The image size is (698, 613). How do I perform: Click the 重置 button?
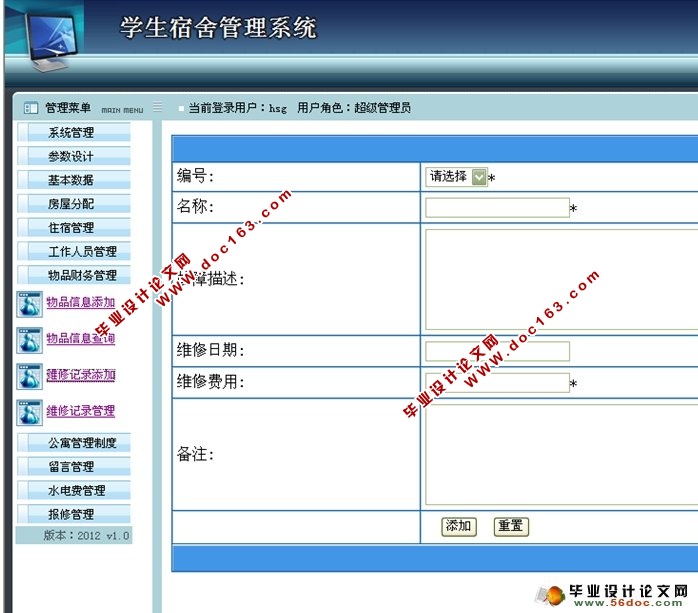pos(511,527)
